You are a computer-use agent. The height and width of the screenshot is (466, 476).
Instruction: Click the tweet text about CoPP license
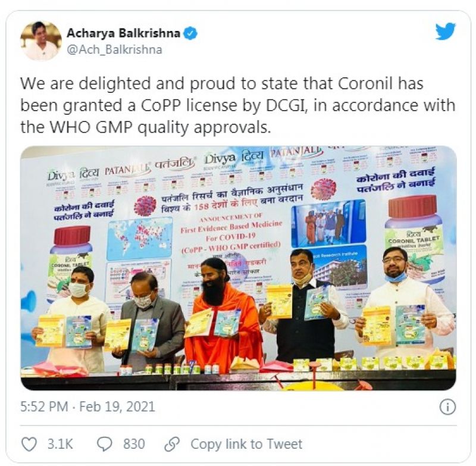click(x=237, y=105)
